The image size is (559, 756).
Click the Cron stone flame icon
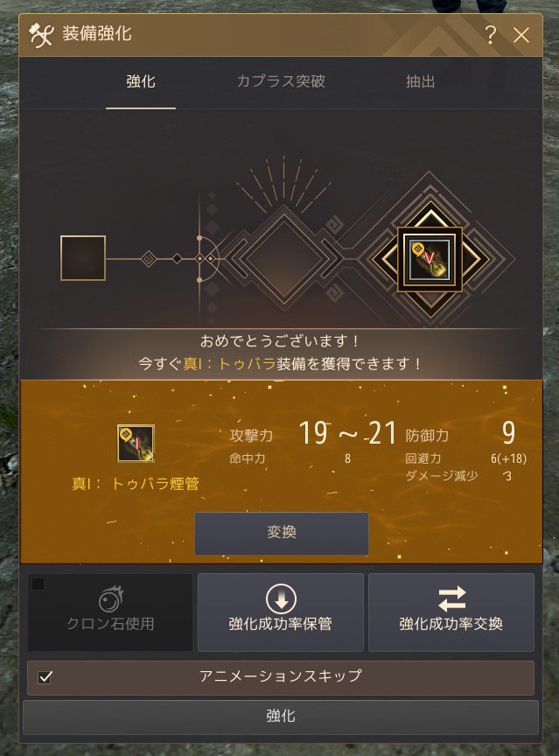point(111,598)
